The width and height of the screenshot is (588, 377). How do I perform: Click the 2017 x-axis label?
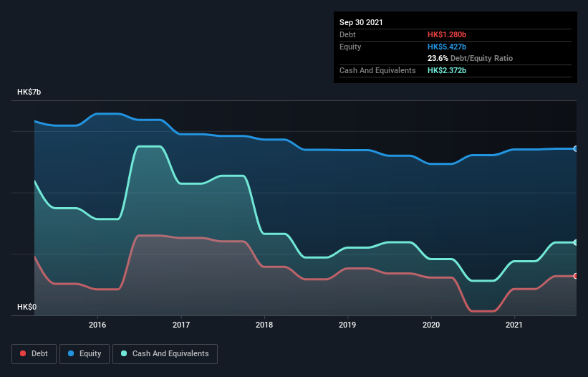(x=181, y=325)
